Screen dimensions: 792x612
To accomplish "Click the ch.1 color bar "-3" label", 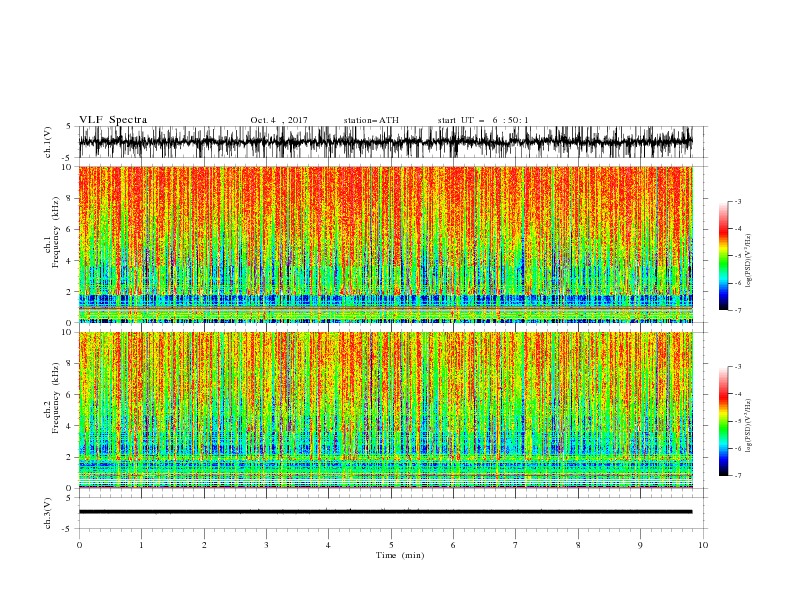I will 737,201.
